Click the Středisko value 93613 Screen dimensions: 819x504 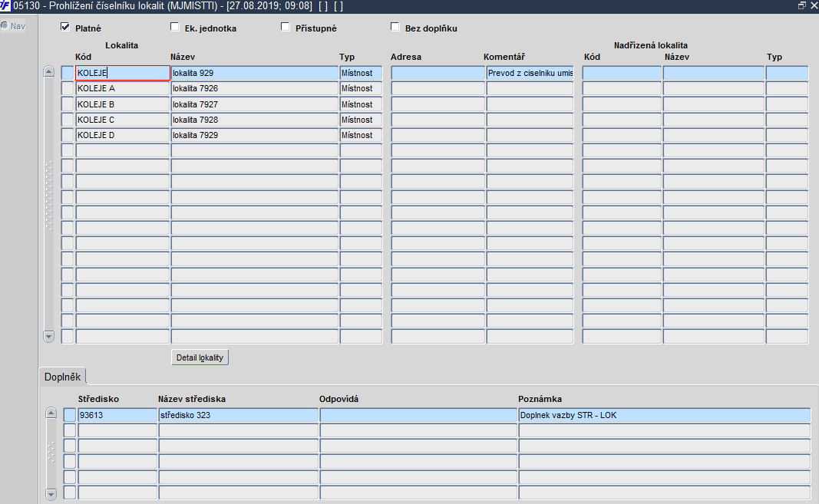117,415
